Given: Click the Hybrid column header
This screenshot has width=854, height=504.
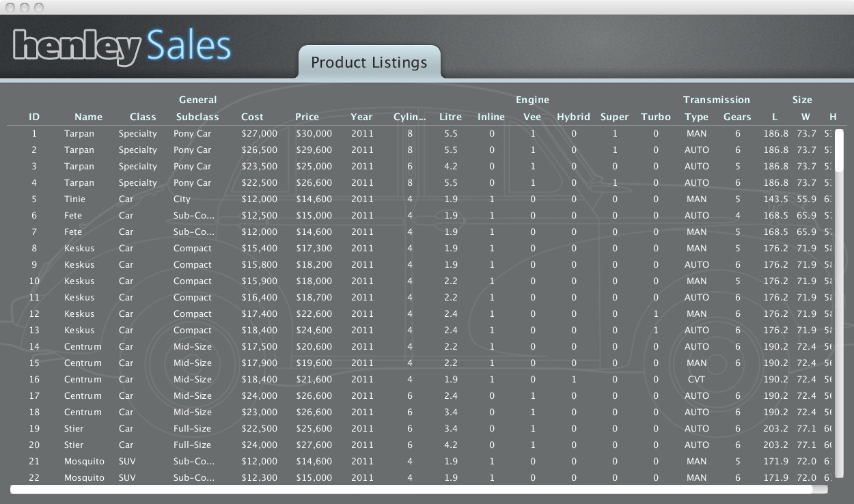Looking at the screenshot, I should click(x=573, y=117).
